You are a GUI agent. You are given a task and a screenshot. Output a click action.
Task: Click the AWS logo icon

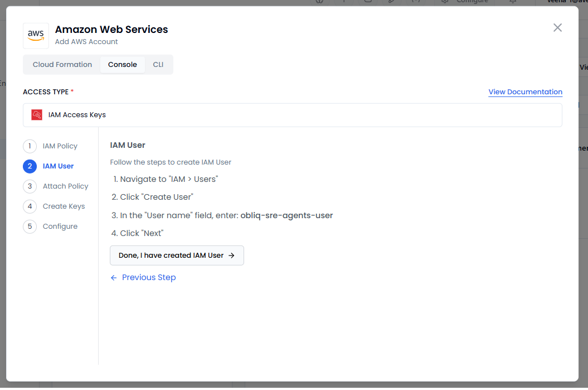click(36, 35)
